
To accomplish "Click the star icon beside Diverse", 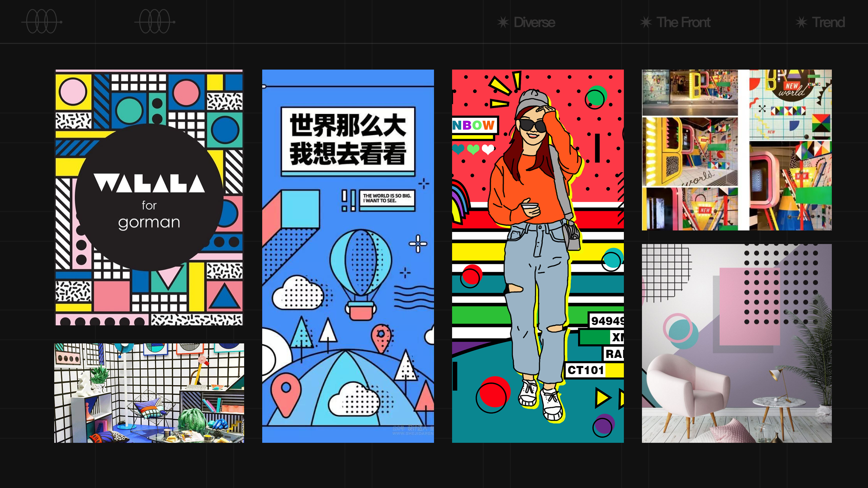I will click(x=503, y=22).
